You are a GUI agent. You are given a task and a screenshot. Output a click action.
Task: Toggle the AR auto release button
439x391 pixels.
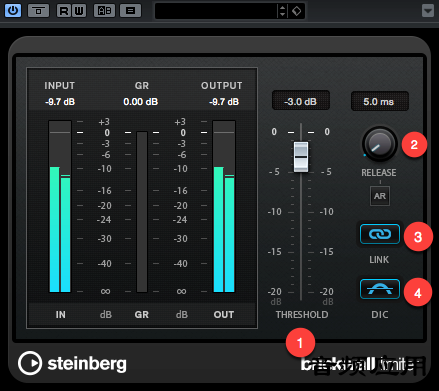point(380,196)
